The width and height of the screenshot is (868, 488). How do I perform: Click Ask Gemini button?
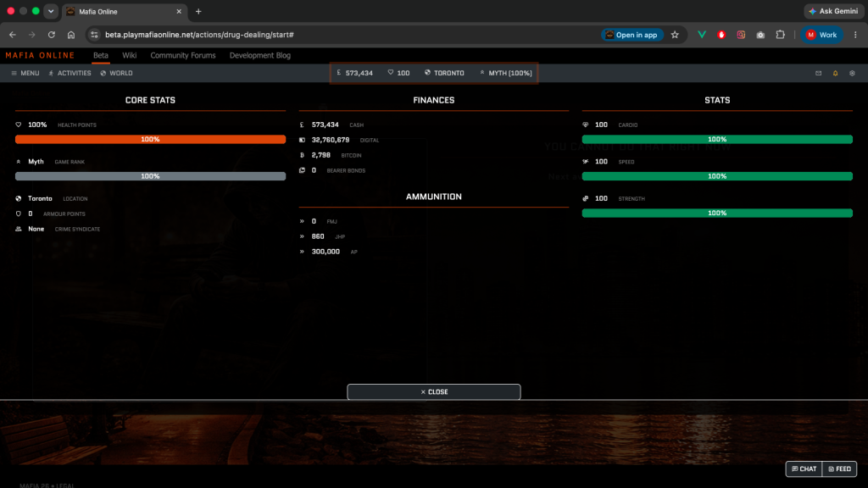coord(834,11)
